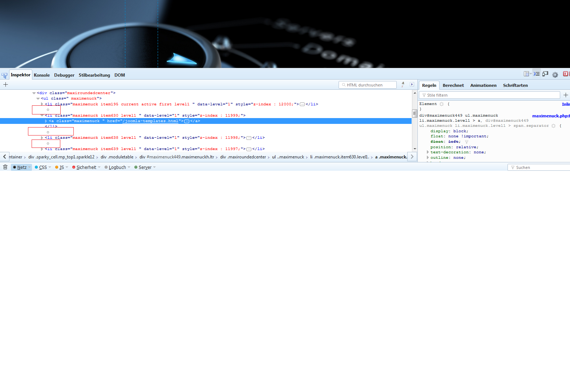The image size is (570, 392).
Task: Expand ellipsis badge in item639 li row
Action: point(249,149)
